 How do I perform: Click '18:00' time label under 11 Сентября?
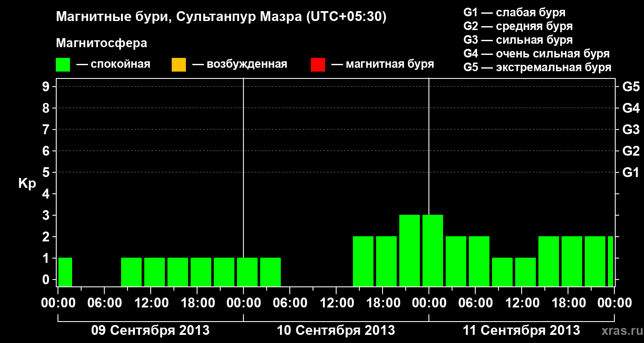point(568,303)
